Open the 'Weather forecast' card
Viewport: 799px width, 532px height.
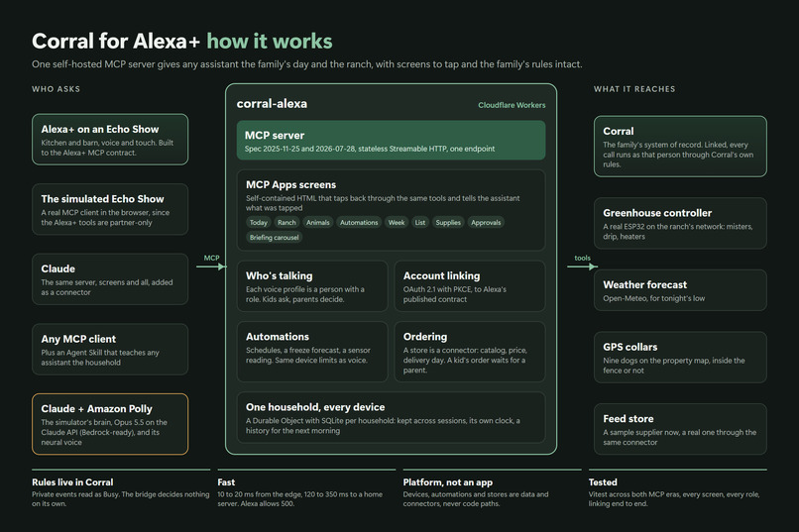click(x=680, y=290)
